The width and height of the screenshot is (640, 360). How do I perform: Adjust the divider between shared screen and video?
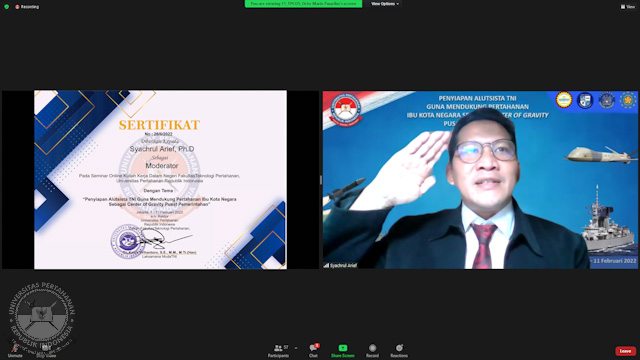tap(320, 180)
